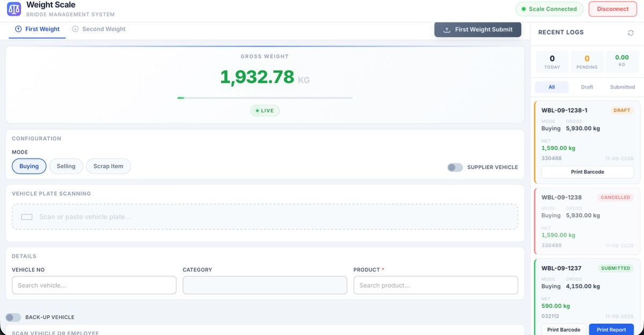Click the 4,150.00 kg gross value

coord(583,286)
